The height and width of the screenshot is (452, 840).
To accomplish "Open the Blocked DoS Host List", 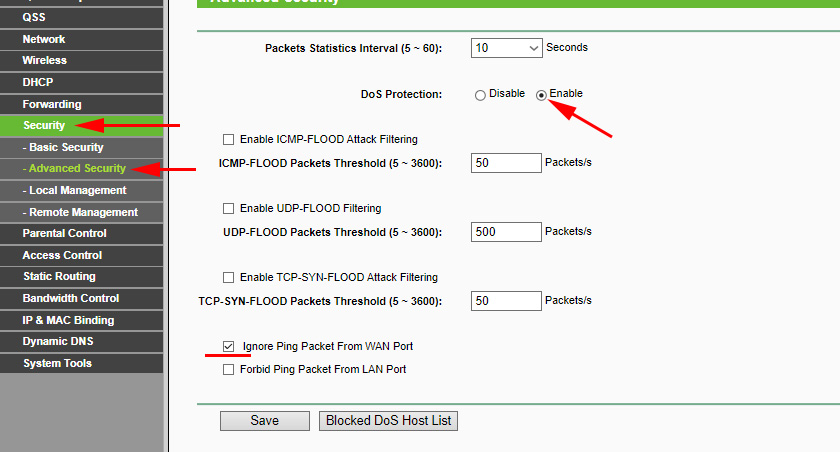I will tap(389, 421).
